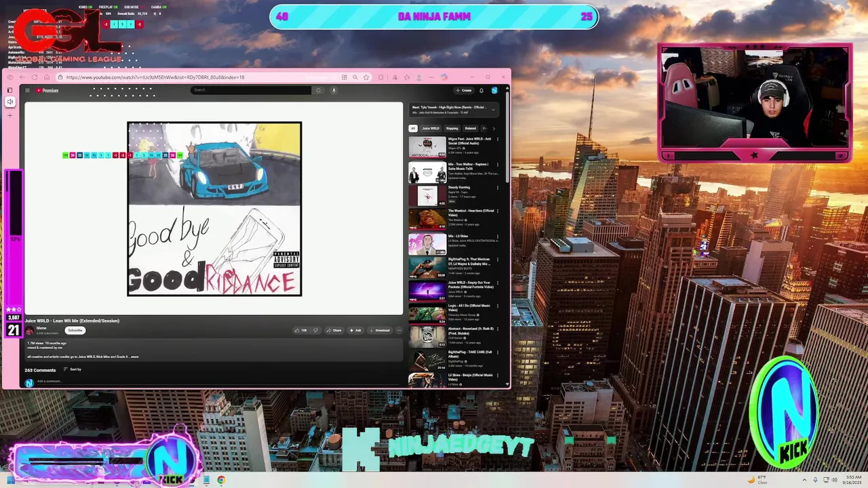Open the browser home page
868x488 pixels.
pyautogui.click(x=46, y=77)
